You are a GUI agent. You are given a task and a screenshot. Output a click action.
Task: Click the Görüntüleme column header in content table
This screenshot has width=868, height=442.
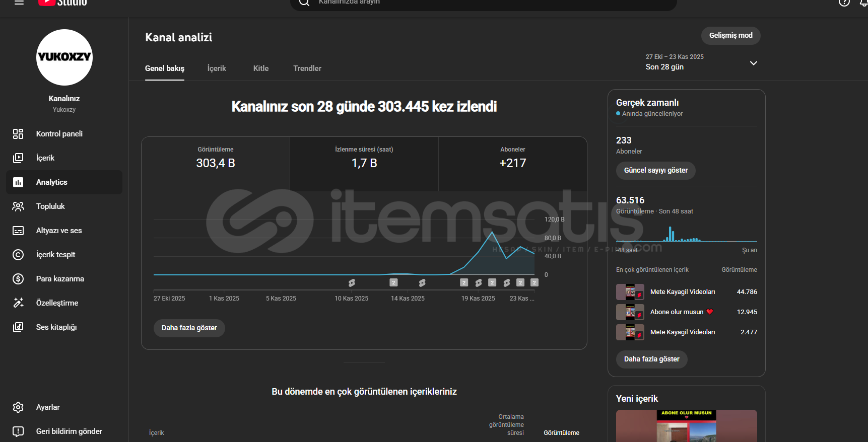tap(561, 433)
